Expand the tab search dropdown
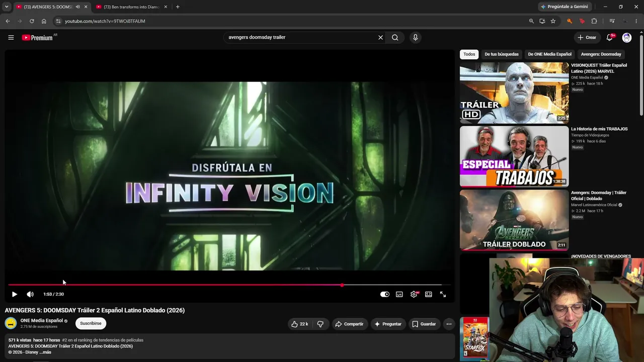644x362 pixels. point(7,7)
